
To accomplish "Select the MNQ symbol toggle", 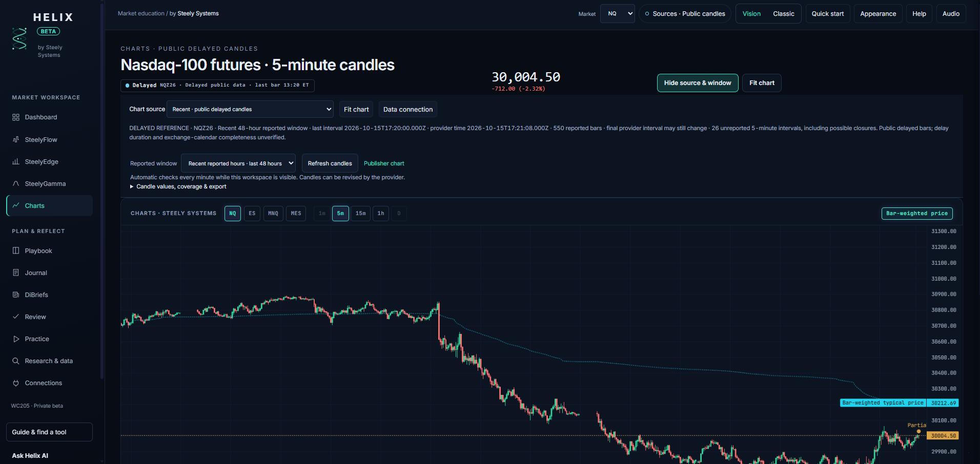I will click(x=273, y=214).
